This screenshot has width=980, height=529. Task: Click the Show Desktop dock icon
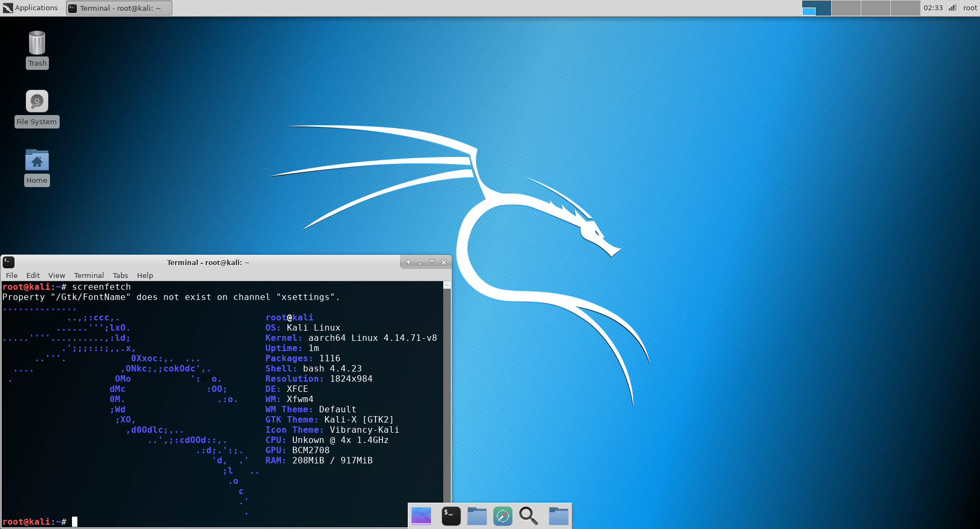coord(421,516)
